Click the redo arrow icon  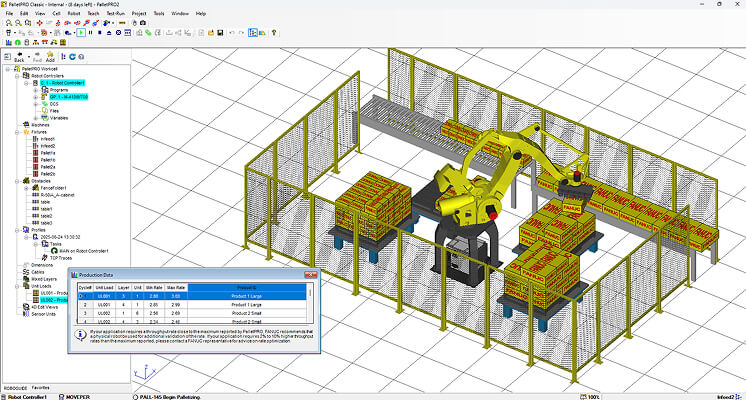tap(241, 33)
